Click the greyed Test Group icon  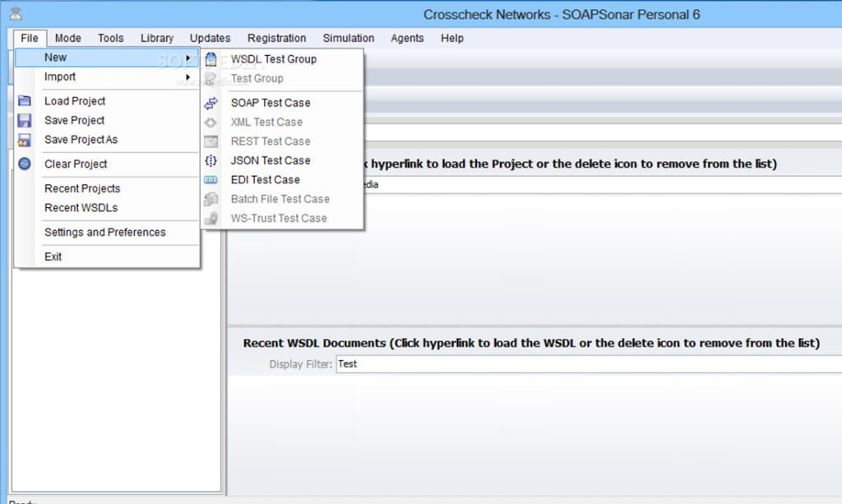[211, 78]
